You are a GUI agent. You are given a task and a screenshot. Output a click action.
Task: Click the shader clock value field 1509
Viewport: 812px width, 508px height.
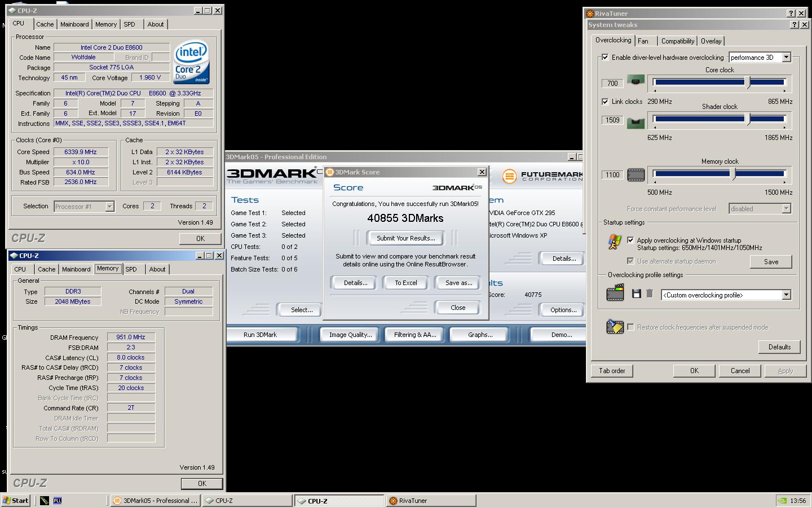click(612, 120)
